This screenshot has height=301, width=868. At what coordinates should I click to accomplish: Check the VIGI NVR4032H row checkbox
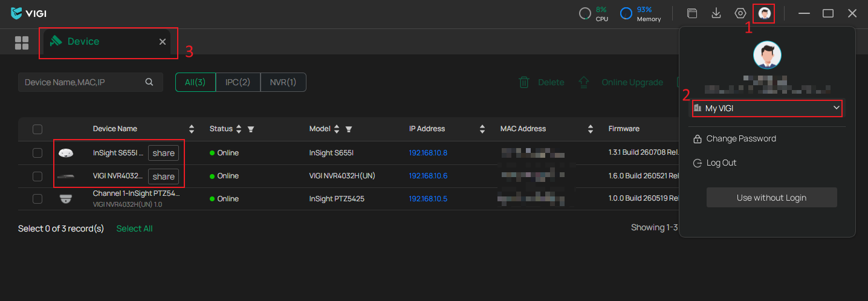[37, 176]
